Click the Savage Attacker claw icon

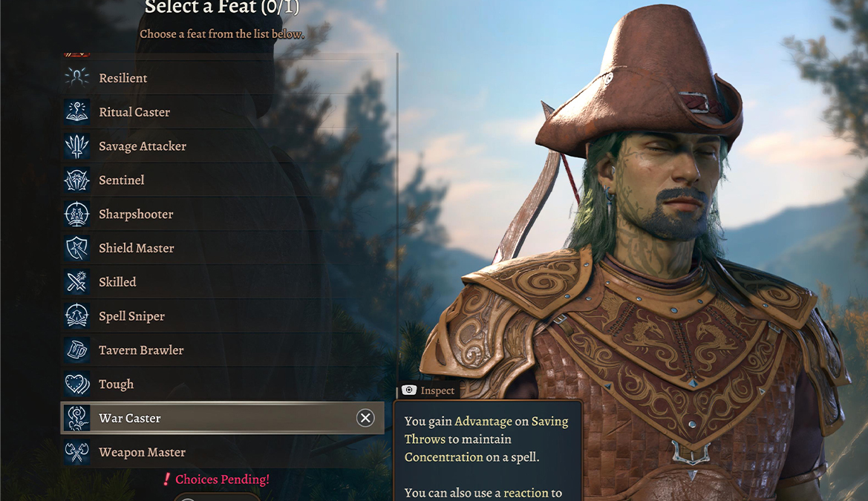coord(77,146)
